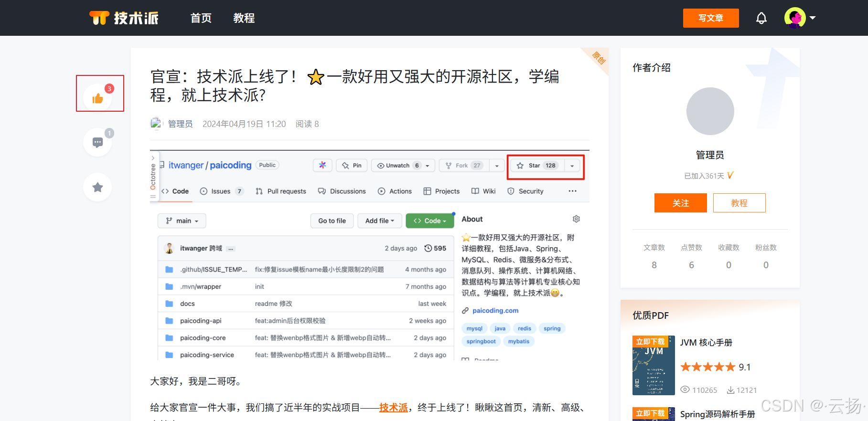The image size is (868, 421).
Task: Open 管理员 name in the author card
Action: pos(710,155)
